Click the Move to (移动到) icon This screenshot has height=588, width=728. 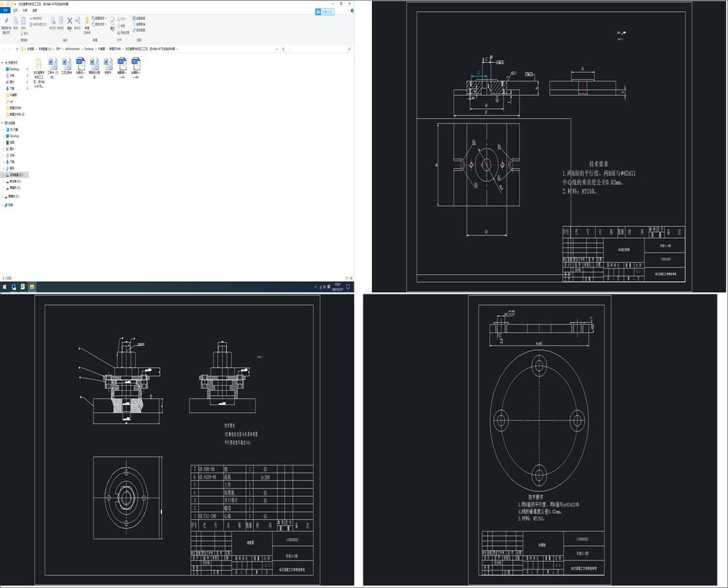pyautogui.click(x=53, y=21)
